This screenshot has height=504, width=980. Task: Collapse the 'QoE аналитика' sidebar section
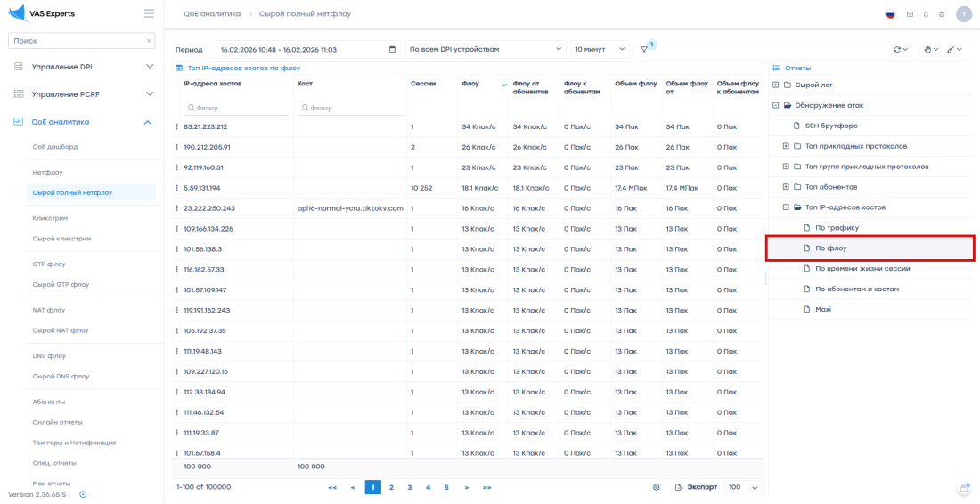(x=148, y=122)
